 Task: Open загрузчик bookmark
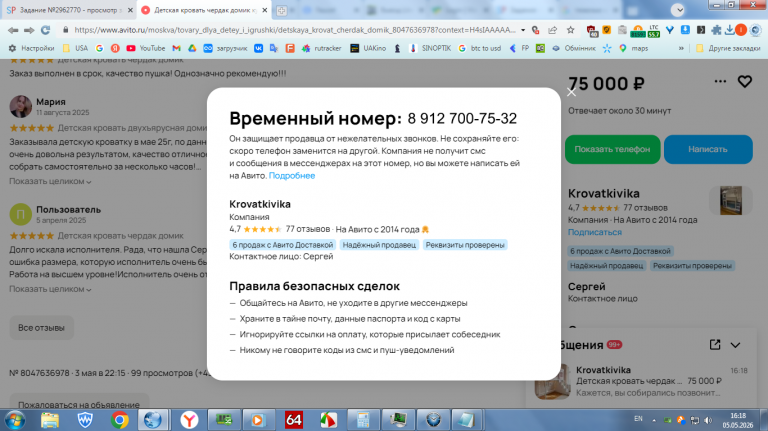tap(225, 48)
